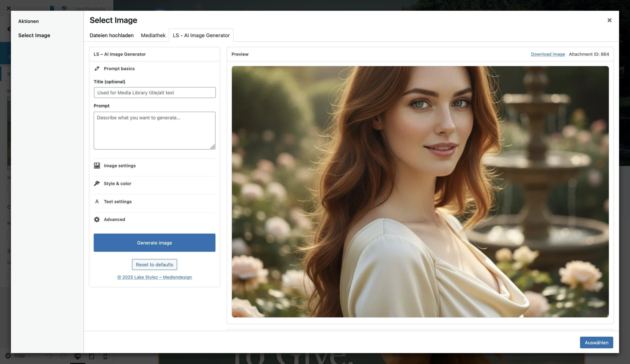Click the Prompt description text area
Screen dimensions: 630x364
154,130
